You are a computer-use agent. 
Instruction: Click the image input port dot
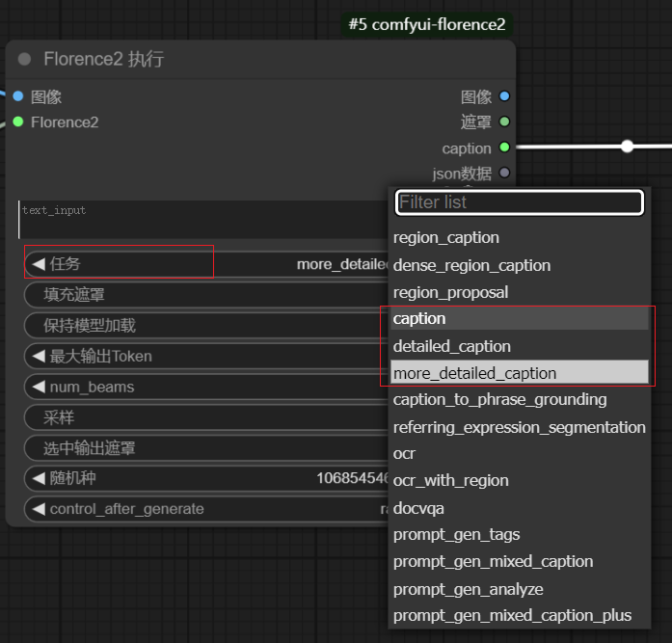18,96
